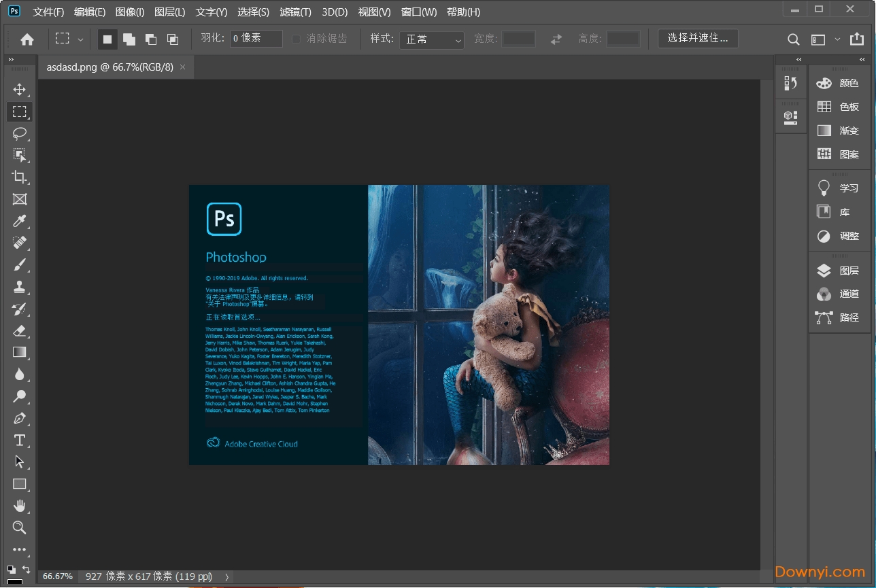876x588 pixels.
Task: Select the Clone Stamp tool
Action: tap(20, 286)
